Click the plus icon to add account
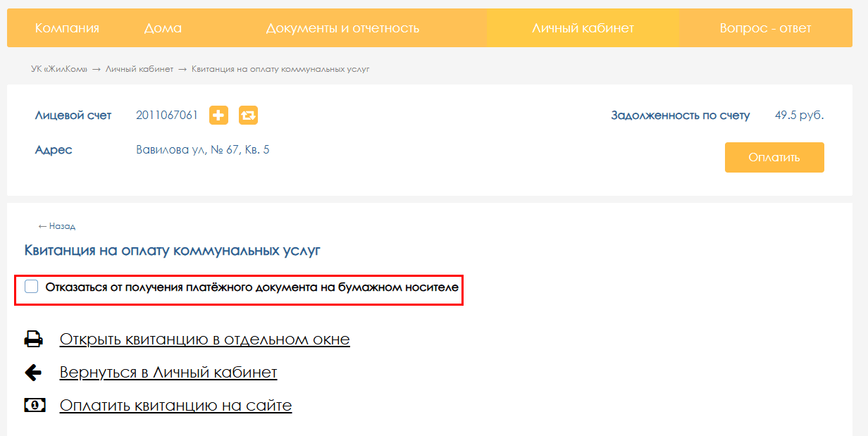Viewport: 868px width, 436px height. (218, 115)
